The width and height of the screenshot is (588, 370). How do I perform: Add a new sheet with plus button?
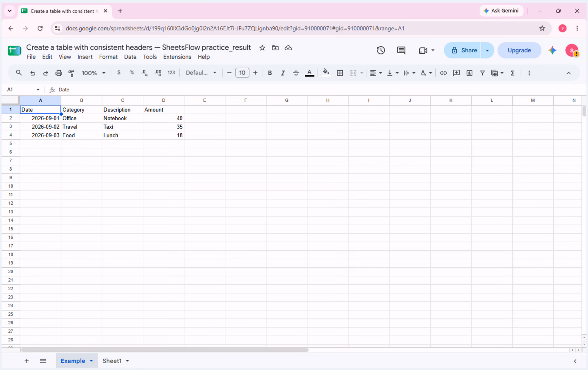pos(27,361)
